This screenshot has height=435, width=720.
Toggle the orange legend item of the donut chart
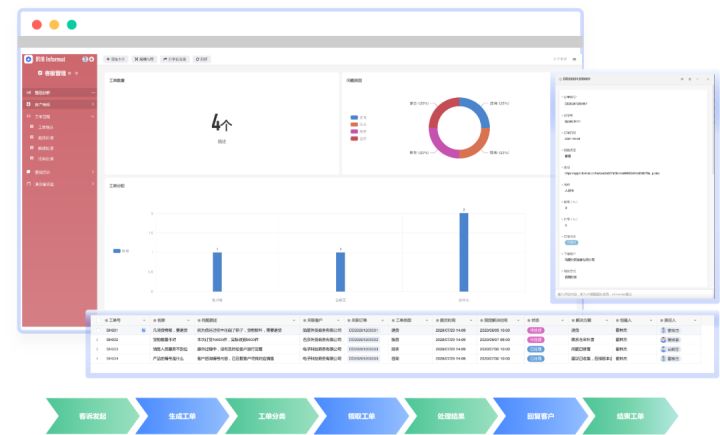click(x=356, y=124)
